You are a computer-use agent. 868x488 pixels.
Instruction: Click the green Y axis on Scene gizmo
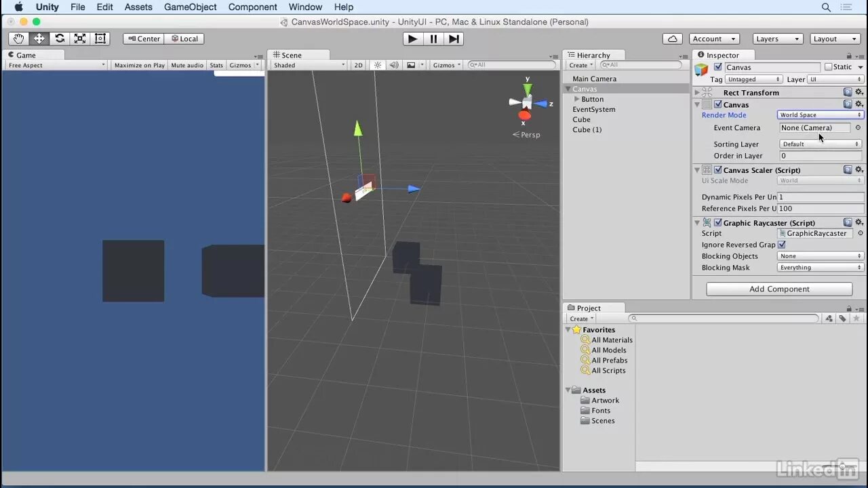[528, 89]
